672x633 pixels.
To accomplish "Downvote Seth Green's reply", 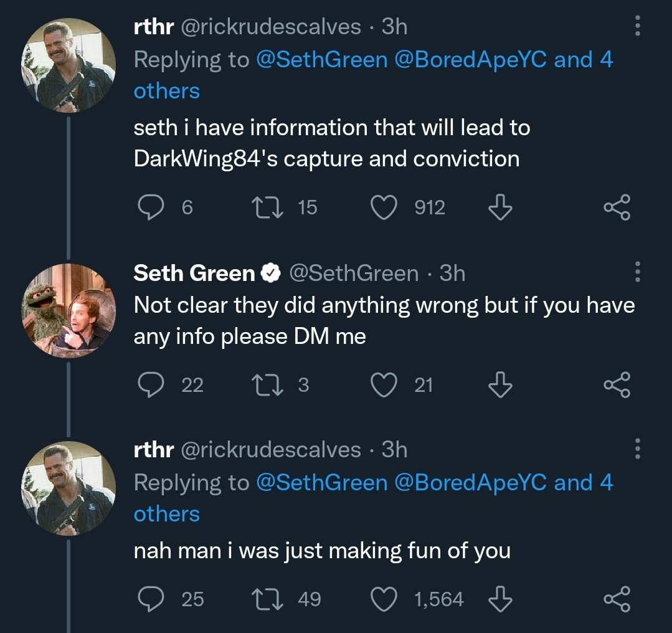I will [x=500, y=384].
